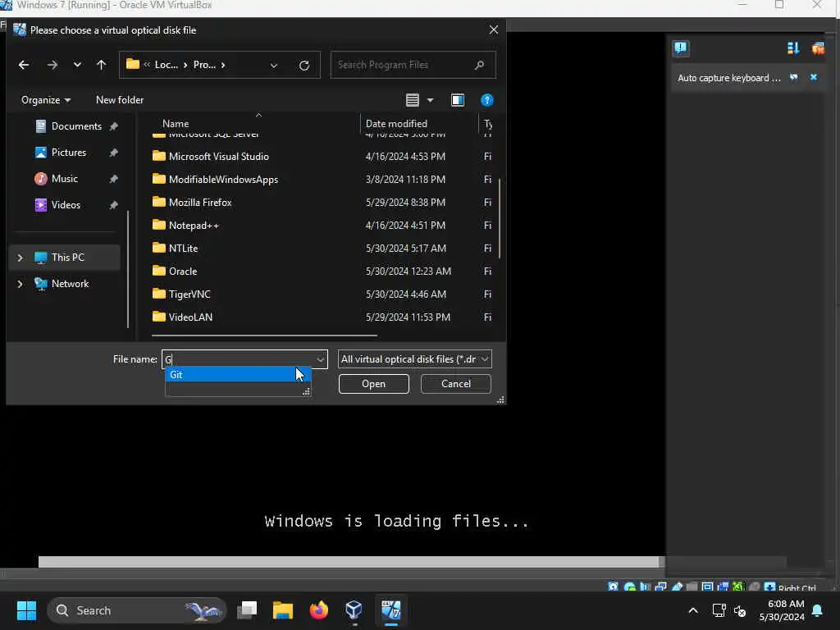This screenshot has width=840, height=630.
Task: Expand the Auto capture keyboard notification
Action: coord(729,78)
